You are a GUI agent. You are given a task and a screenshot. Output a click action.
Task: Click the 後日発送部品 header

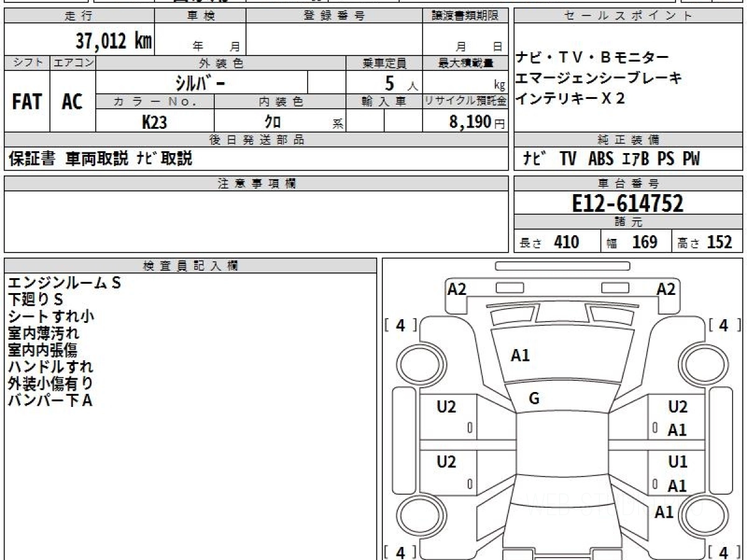(256, 140)
